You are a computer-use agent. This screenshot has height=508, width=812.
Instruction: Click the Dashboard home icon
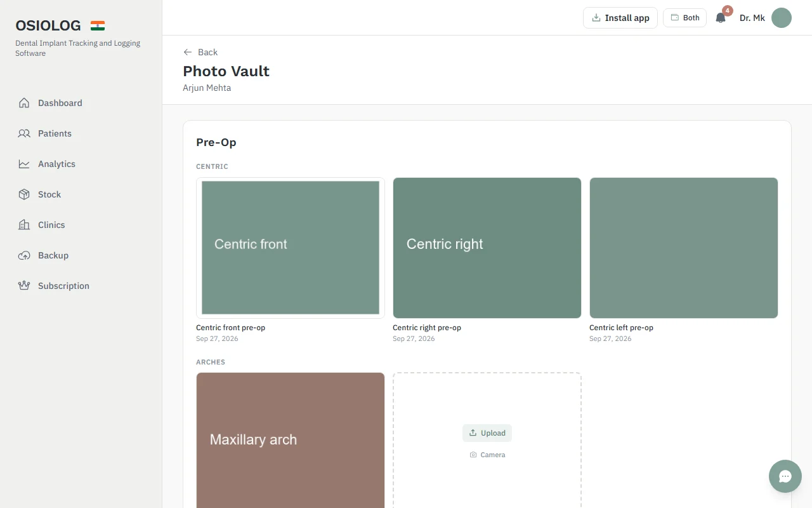[x=24, y=103]
